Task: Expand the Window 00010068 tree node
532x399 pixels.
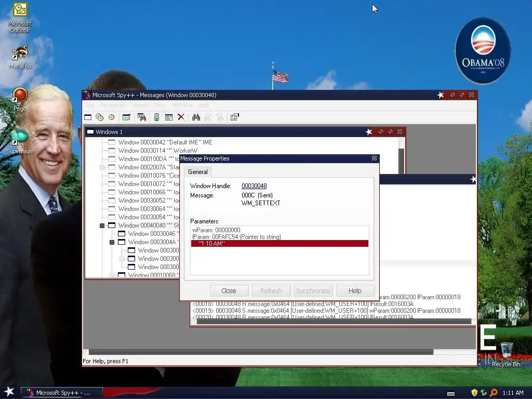Action: [x=112, y=275]
